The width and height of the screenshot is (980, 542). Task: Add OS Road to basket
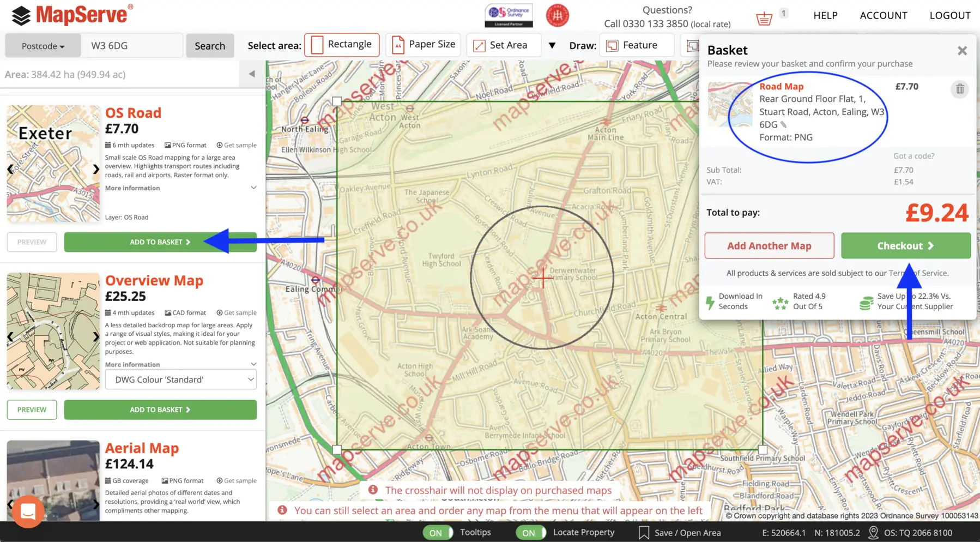(160, 242)
